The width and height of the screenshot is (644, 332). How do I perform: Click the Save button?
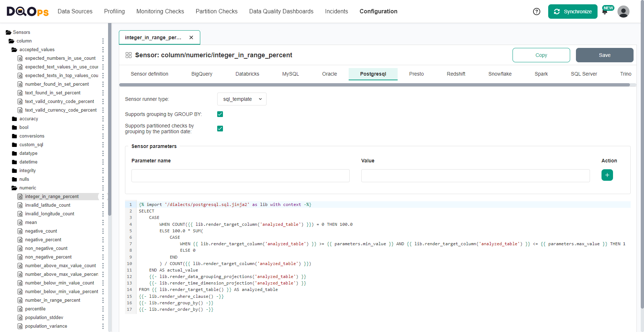605,55
